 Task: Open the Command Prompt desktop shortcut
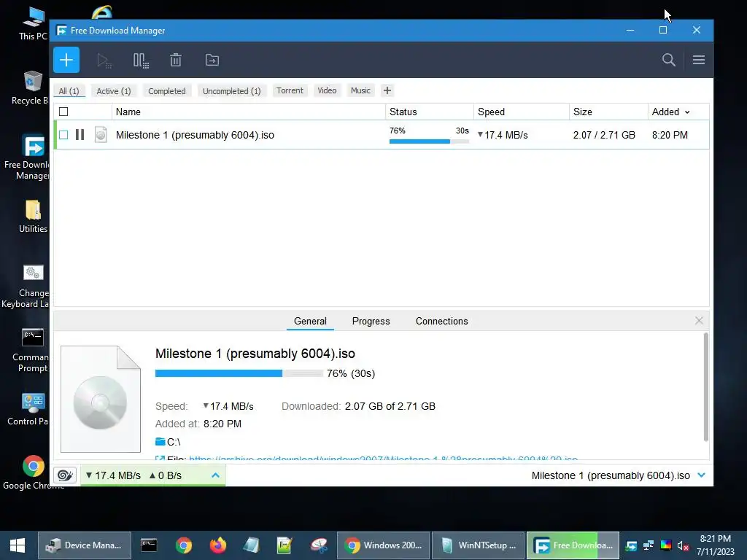pos(30,350)
